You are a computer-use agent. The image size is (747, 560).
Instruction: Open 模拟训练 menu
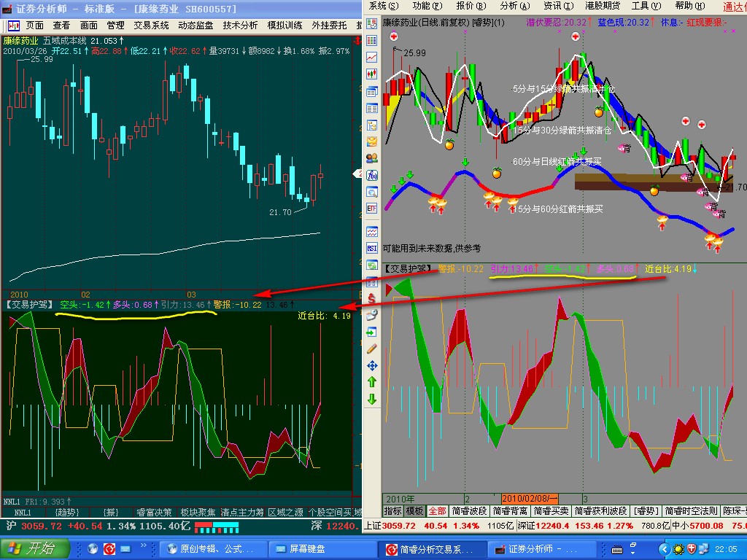click(x=285, y=26)
